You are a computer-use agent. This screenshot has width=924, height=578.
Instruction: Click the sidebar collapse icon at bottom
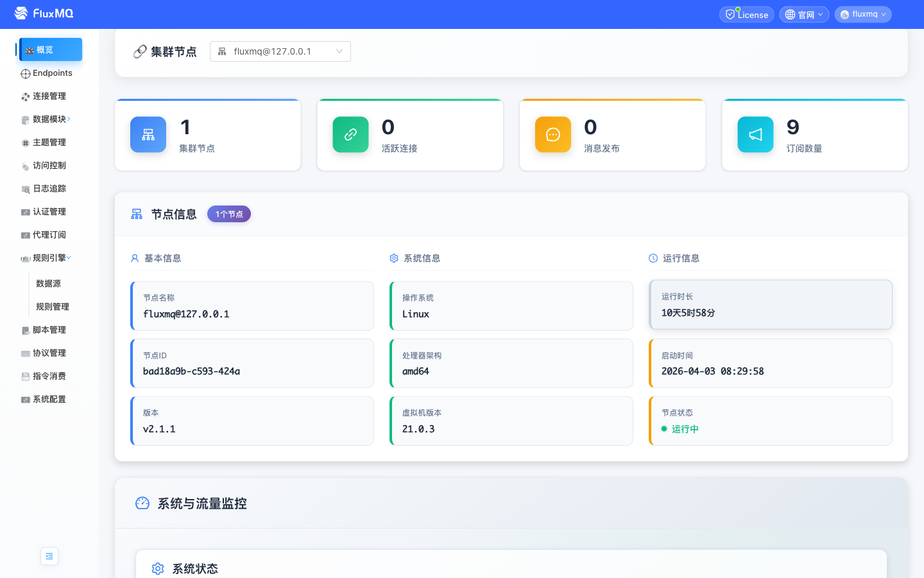49,556
